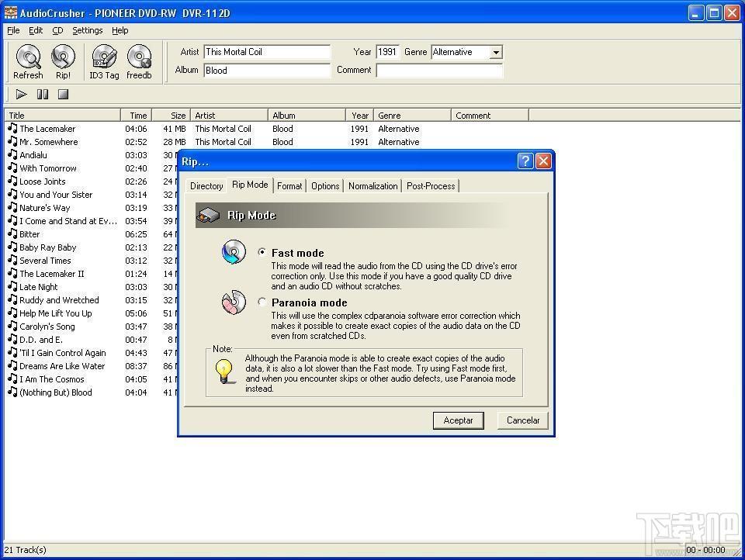The height and width of the screenshot is (560, 745).
Task: Sort by the Time column header
Action: click(x=136, y=116)
